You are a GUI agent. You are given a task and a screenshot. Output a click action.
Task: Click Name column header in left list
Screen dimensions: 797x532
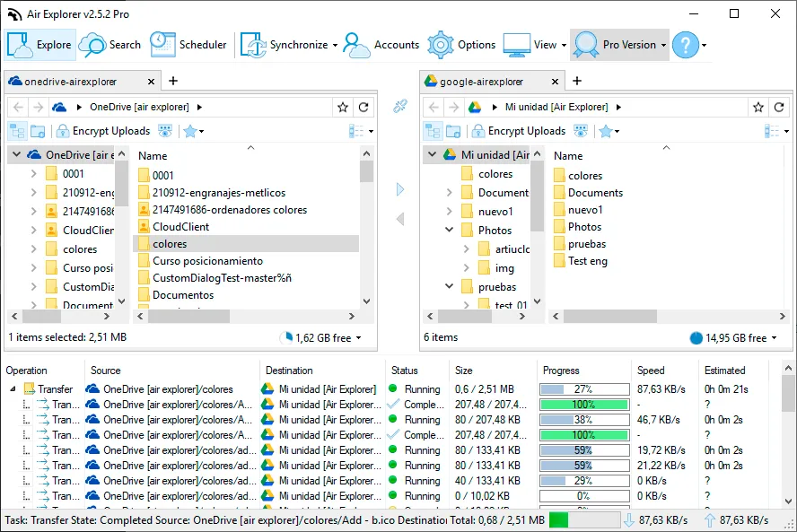(x=153, y=156)
